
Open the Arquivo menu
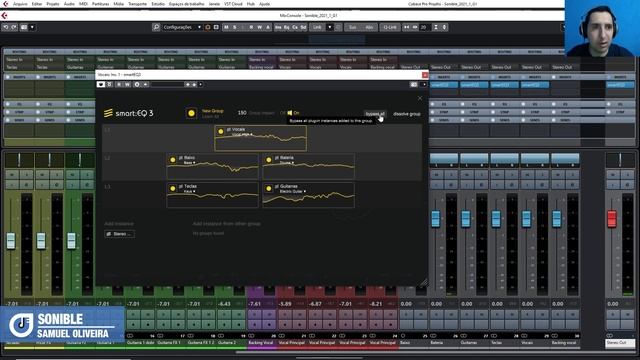pos(20,4)
